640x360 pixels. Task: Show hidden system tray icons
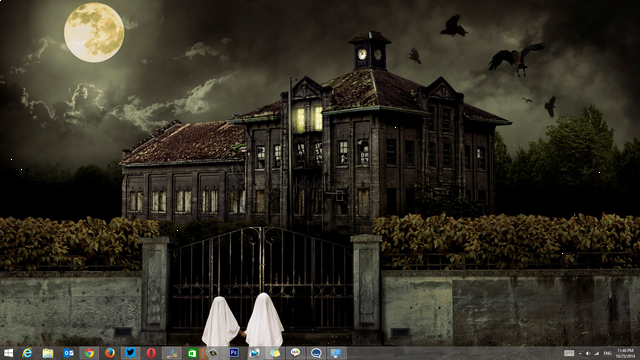[580, 353]
